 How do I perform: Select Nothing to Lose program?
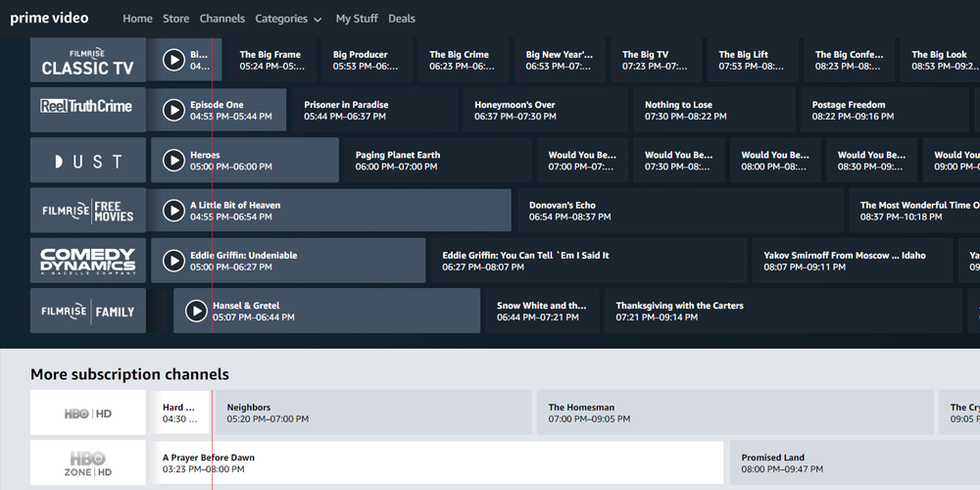pos(714,110)
